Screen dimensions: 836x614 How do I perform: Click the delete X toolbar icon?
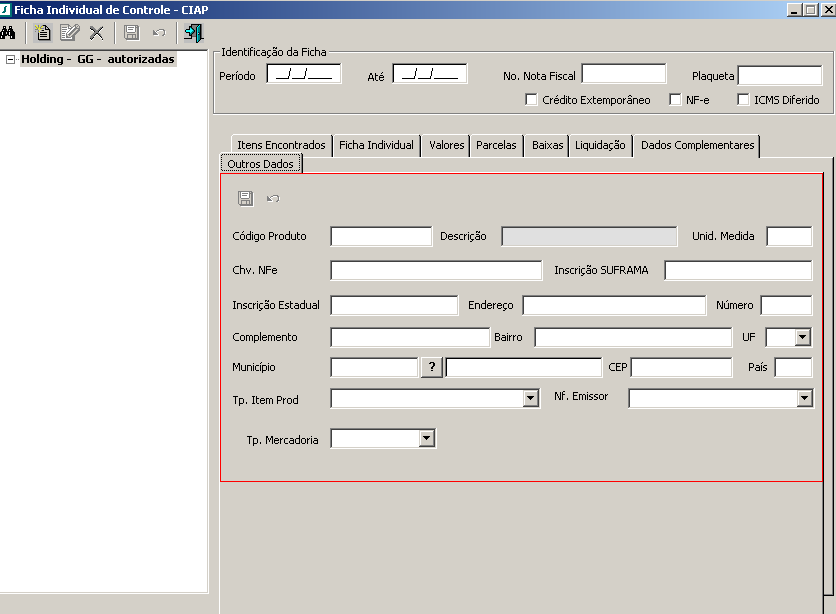click(96, 32)
